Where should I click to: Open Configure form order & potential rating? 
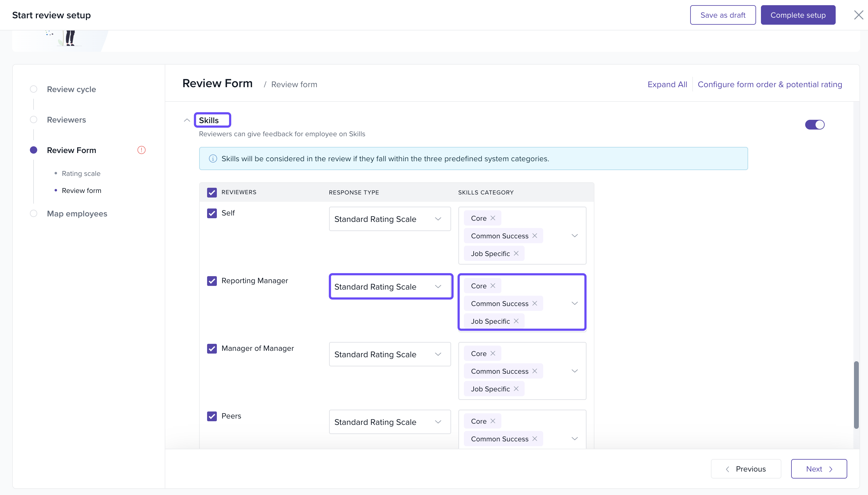coord(770,84)
